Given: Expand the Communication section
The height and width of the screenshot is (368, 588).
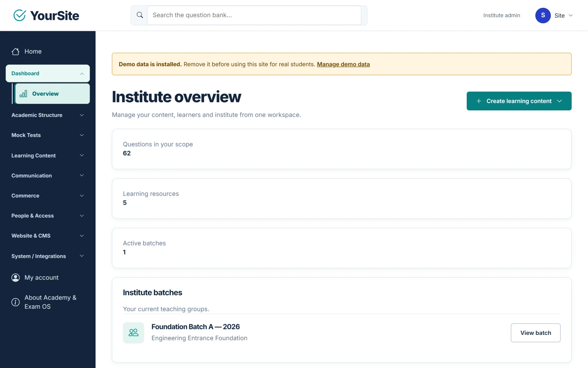Looking at the screenshot, I should [x=48, y=176].
